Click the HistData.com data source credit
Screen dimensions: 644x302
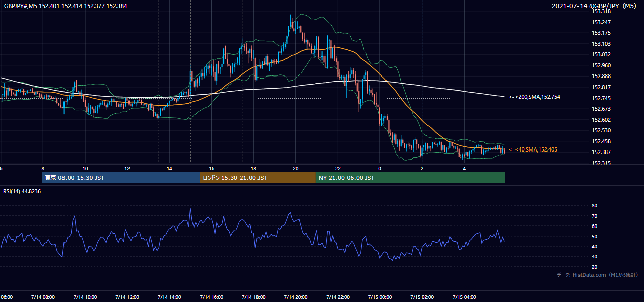pyautogui.click(x=597, y=275)
